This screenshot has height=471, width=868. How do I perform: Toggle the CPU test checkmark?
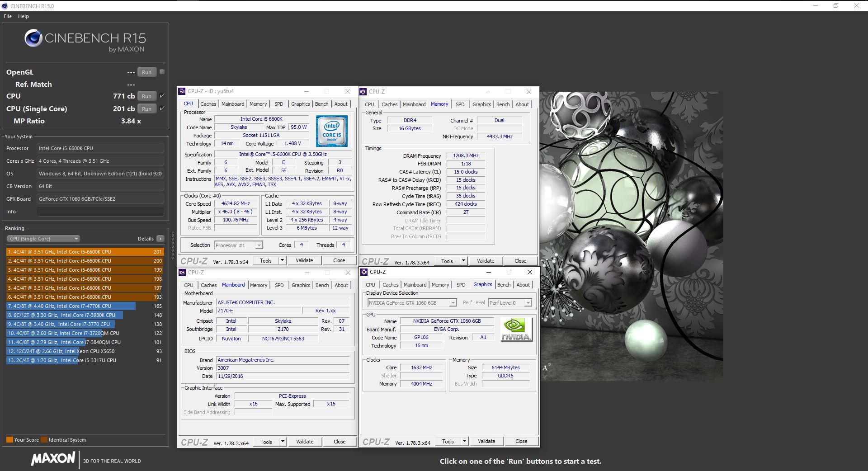click(162, 96)
